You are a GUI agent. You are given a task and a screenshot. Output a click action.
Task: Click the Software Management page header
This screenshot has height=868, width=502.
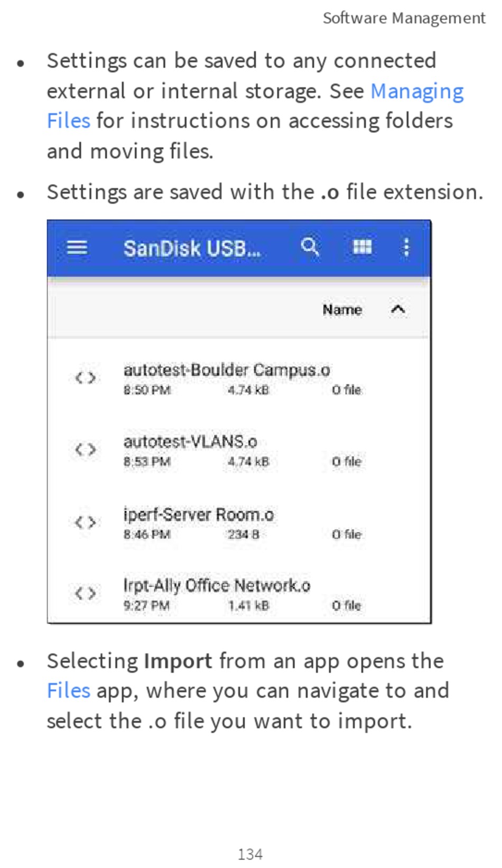[x=404, y=19]
